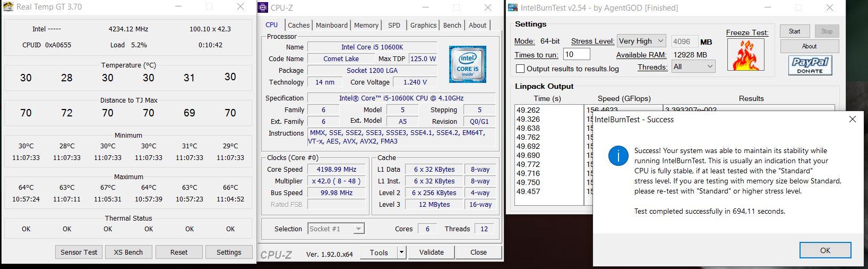Click the CPUID 0xA0655 text
Image resolution: width=868 pixels, height=269 pixels.
point(47,45)
